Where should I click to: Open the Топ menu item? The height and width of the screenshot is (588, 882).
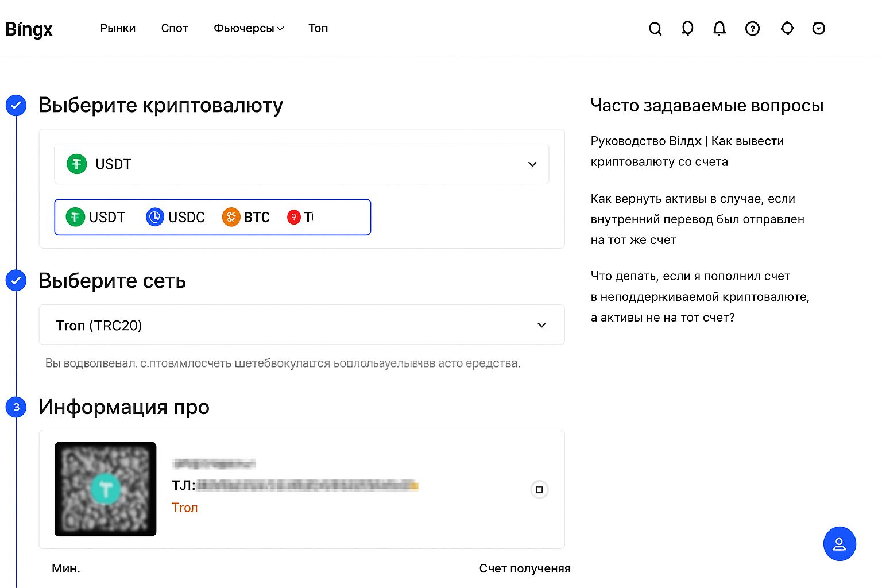point(318,28)
